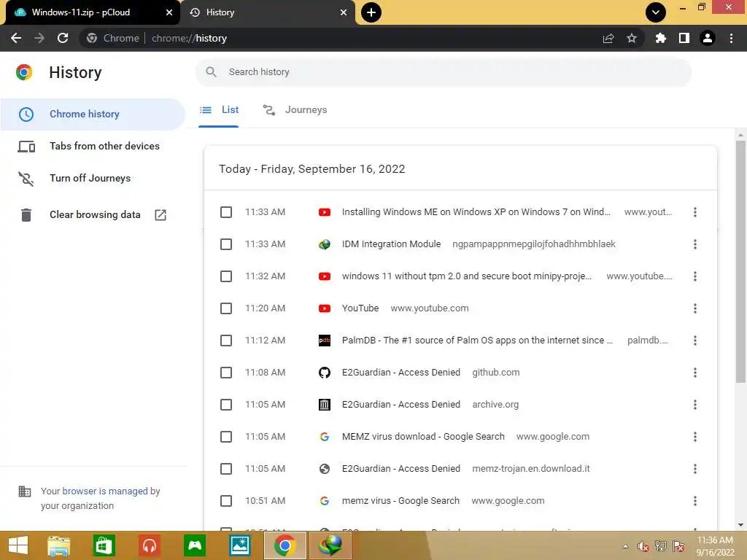Check the memz virus 10:51 AM checkbox
This screenshot has height=560, width=747.
226,501
